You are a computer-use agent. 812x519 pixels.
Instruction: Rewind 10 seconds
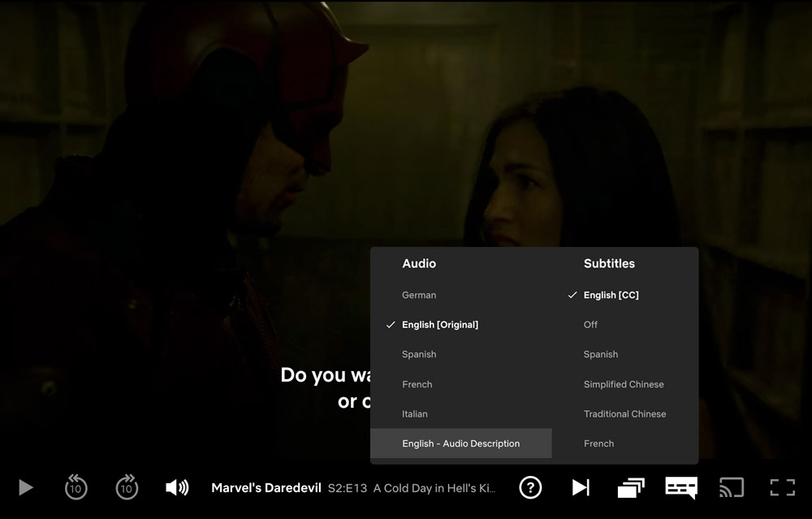[x=76, y=487]
